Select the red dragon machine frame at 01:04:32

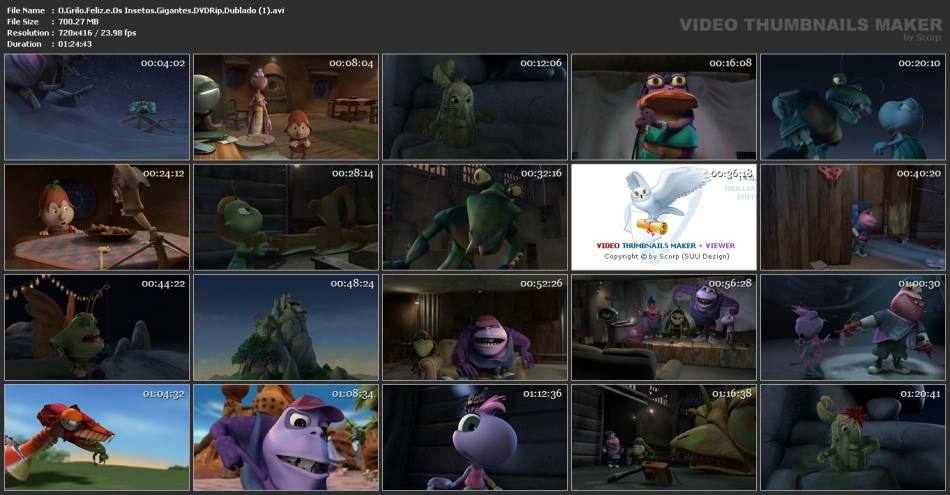point(97,437)
